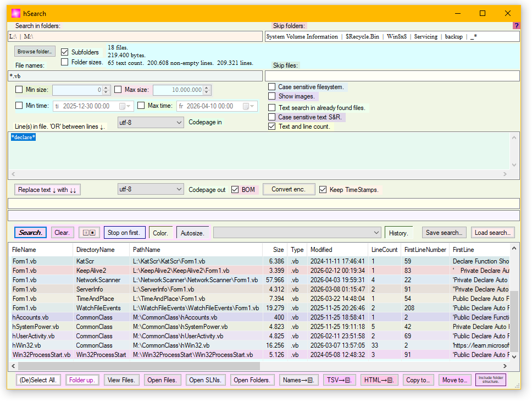
Task: Click the Search button
Action: click(30, 233)
